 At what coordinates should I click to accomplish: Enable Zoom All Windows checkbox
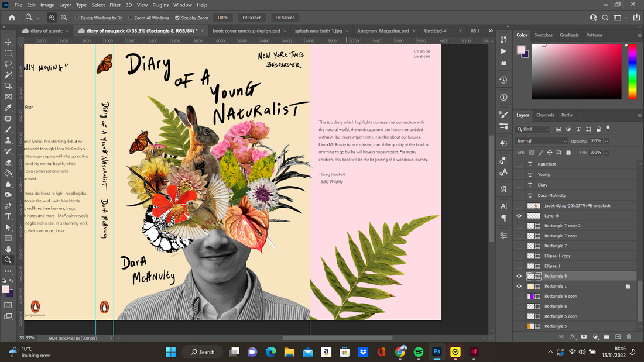(130, 18)
